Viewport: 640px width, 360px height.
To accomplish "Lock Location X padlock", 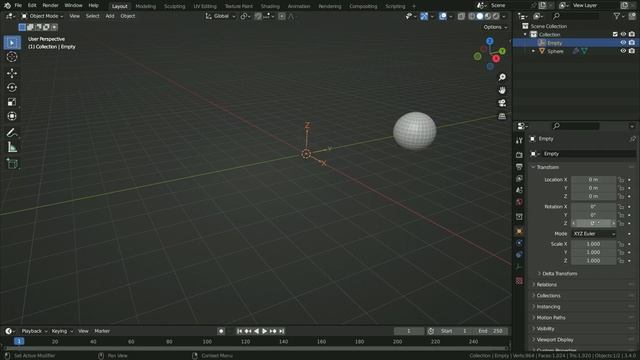I will click(621, 180).
